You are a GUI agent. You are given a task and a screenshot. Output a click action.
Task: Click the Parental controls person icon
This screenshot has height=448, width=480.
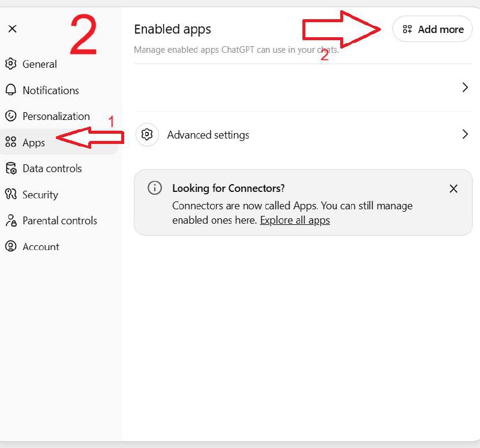11,221
